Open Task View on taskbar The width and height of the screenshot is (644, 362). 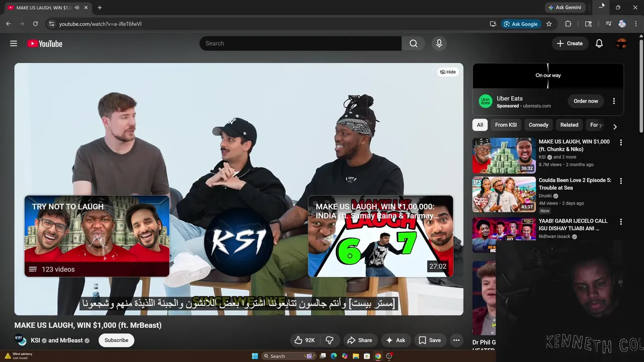323,356
